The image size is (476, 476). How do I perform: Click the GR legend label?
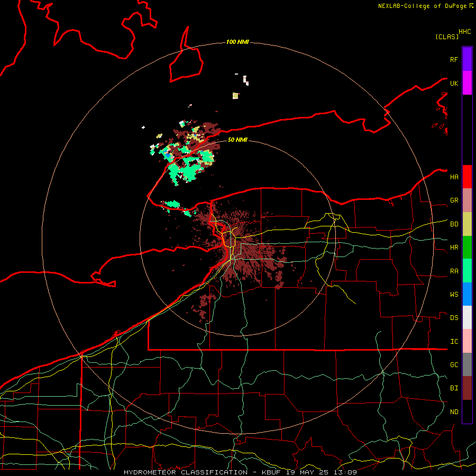pos(454,200)
